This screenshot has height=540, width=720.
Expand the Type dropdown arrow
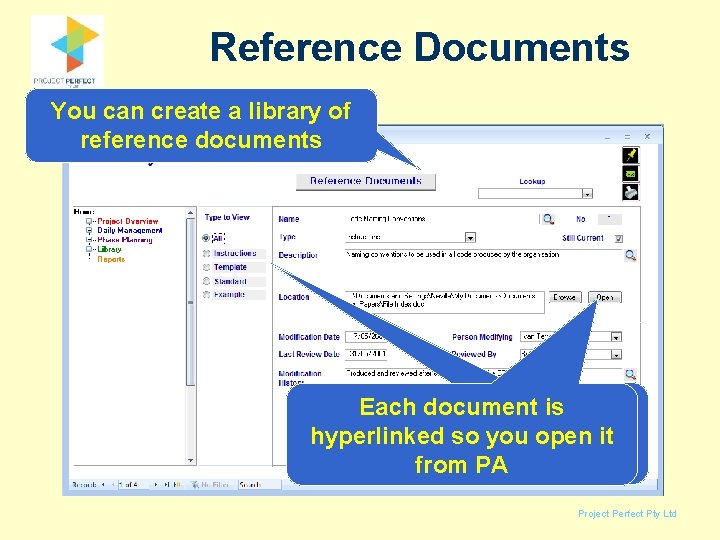click(470, 237)
